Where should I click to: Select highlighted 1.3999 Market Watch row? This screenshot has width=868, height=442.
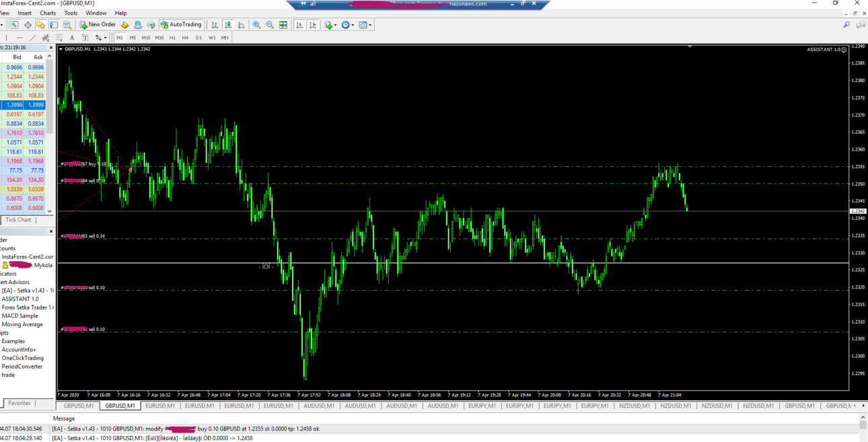(x=23, y=105)
